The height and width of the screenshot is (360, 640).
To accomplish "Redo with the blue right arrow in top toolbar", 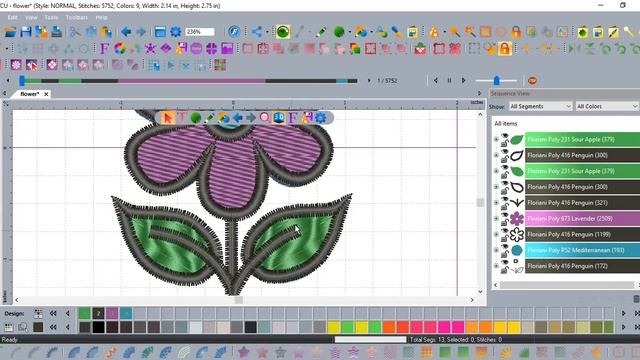I will click(x=141, y=32).
